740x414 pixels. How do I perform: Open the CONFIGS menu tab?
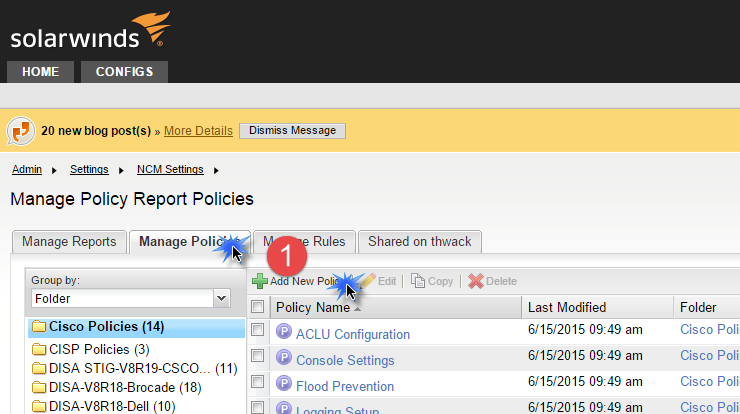(x=124, y=72)
